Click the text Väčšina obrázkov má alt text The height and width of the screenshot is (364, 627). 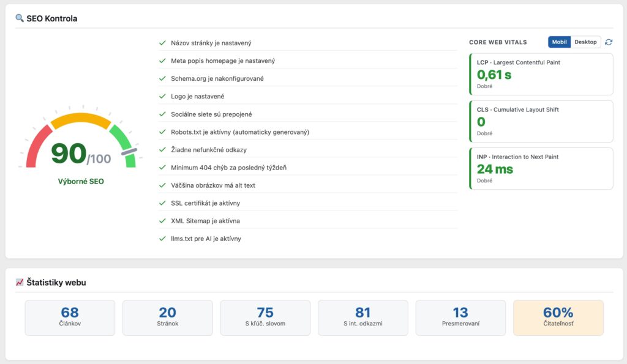click(x=212, y=185)
